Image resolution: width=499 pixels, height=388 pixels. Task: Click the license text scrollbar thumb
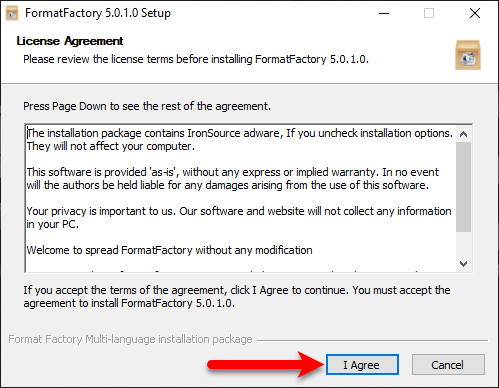[x=463, y=187]
